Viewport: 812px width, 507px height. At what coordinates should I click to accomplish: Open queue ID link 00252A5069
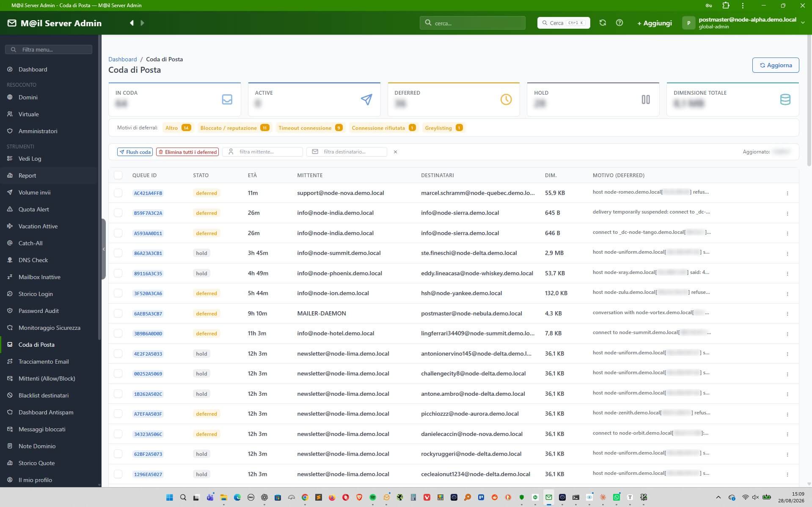[148, 374]
